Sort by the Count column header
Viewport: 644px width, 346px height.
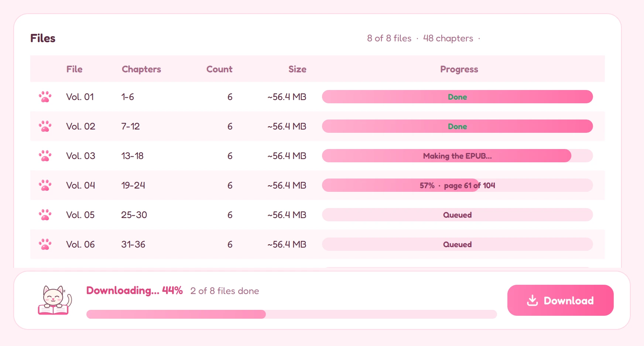[219, 69]
